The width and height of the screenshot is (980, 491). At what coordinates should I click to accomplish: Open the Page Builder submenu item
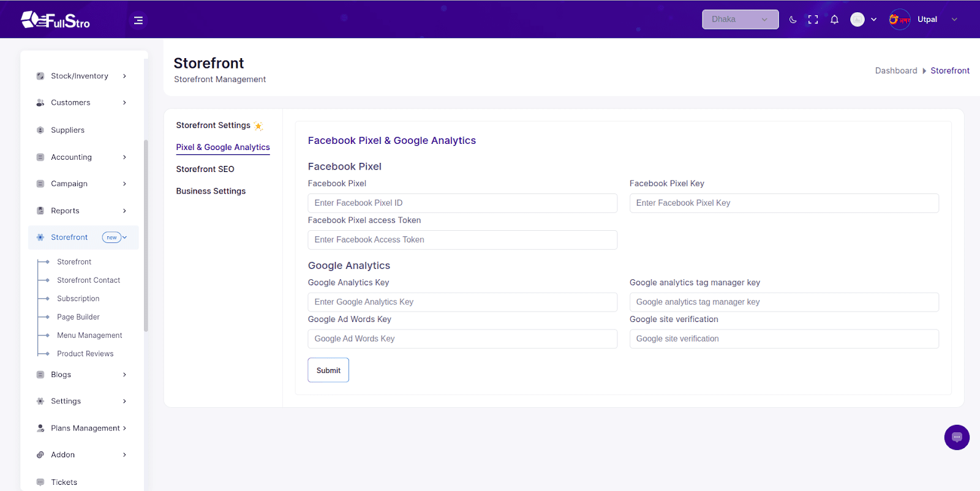[78, 317]
